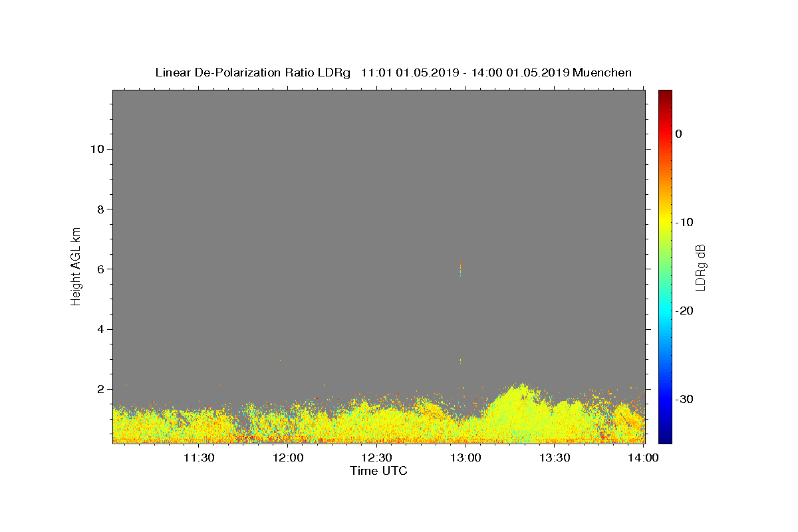Click the 13:30 time tick label
The width and height of the screenshot is (798, 532).
click(555, 458)
